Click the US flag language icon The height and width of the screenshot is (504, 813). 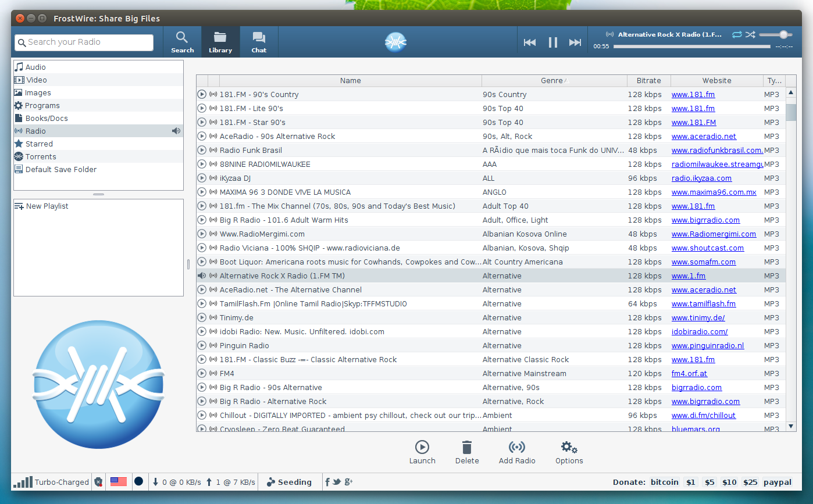coord(118,482)
